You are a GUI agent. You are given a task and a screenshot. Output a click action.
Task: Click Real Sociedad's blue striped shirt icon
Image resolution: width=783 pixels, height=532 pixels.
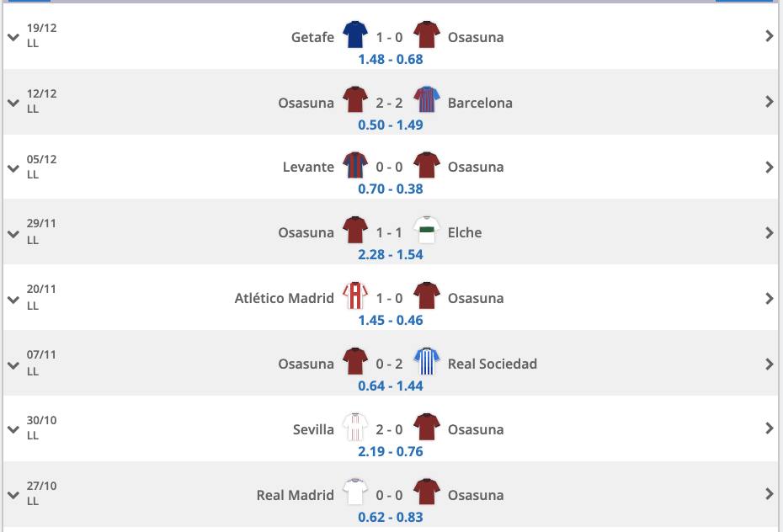click(427, 361)
